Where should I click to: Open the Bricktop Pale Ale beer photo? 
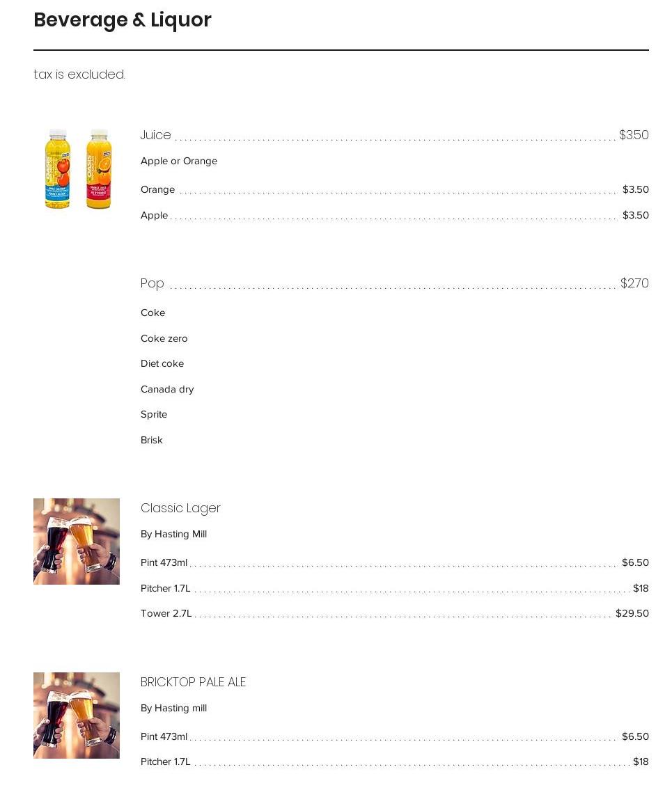(77, 716)
